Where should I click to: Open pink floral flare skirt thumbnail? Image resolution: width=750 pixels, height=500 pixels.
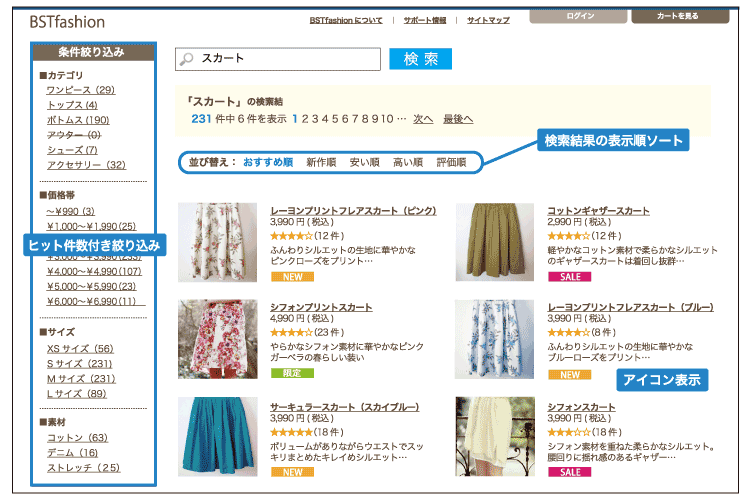pyautogui.click(x=218, y=242)
